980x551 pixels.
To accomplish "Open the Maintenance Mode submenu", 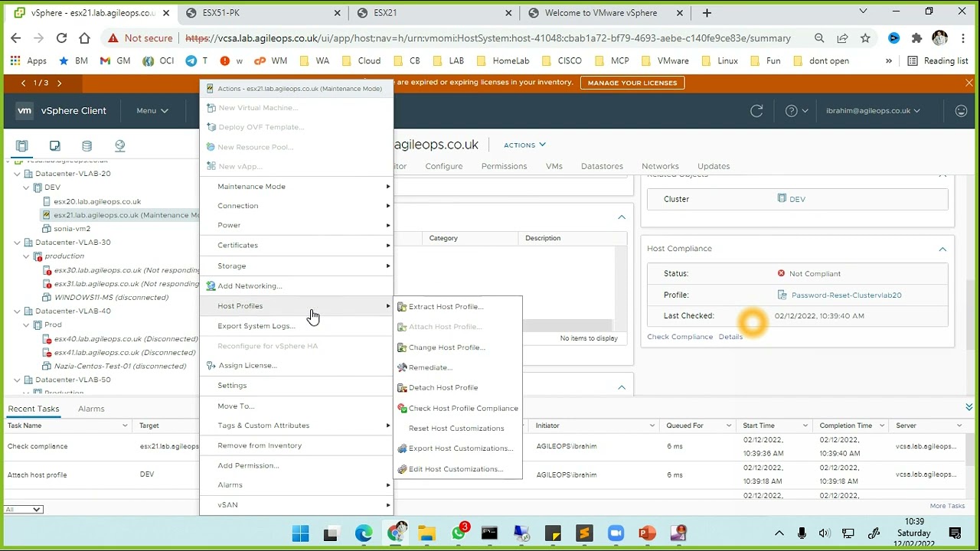I will pos(297,187).
